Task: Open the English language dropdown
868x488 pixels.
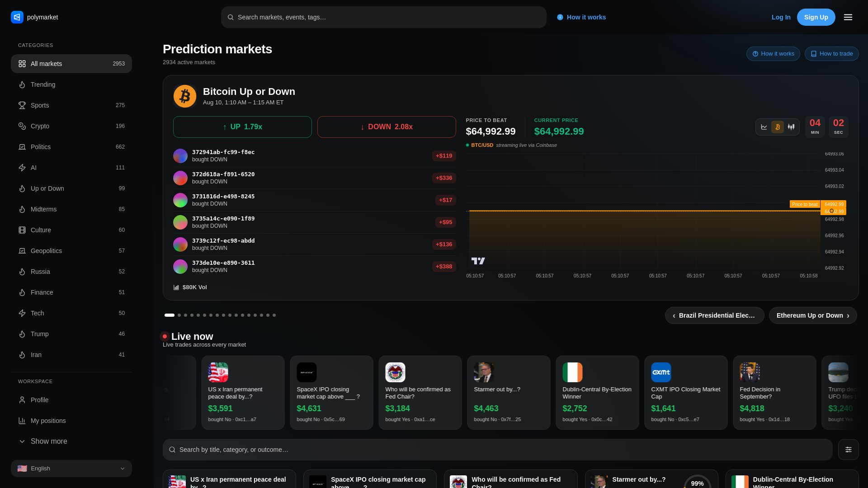Action: [x=71, y=469]
